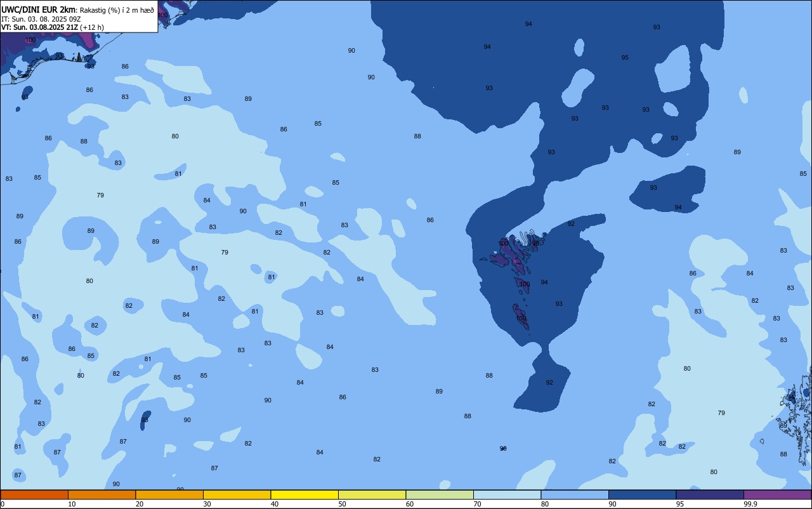Pick the 50–60 pale yellow legend swatch
The width and height of the screenshot is (812, 509).
pos(372,494)
